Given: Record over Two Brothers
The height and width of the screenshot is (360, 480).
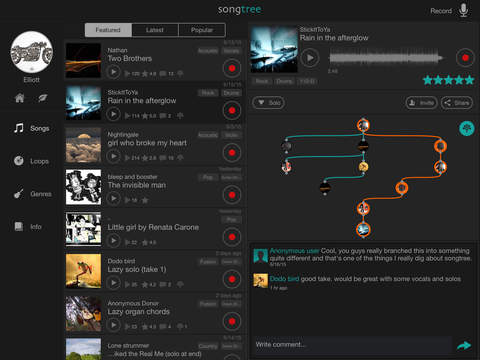Looking at the screenshot, I should (x=232, y=68).
